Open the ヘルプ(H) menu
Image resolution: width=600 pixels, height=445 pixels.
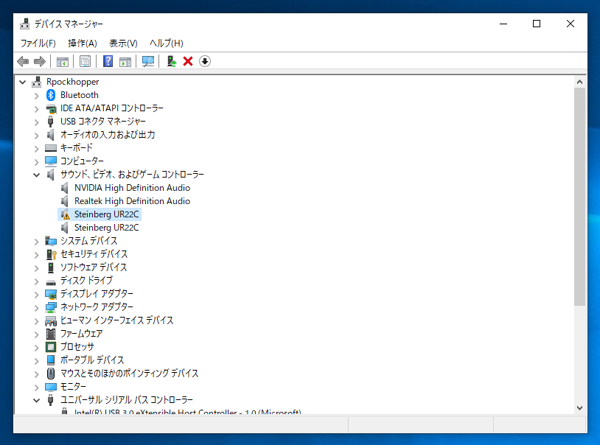pyautogui.click(x=166, y=43)
